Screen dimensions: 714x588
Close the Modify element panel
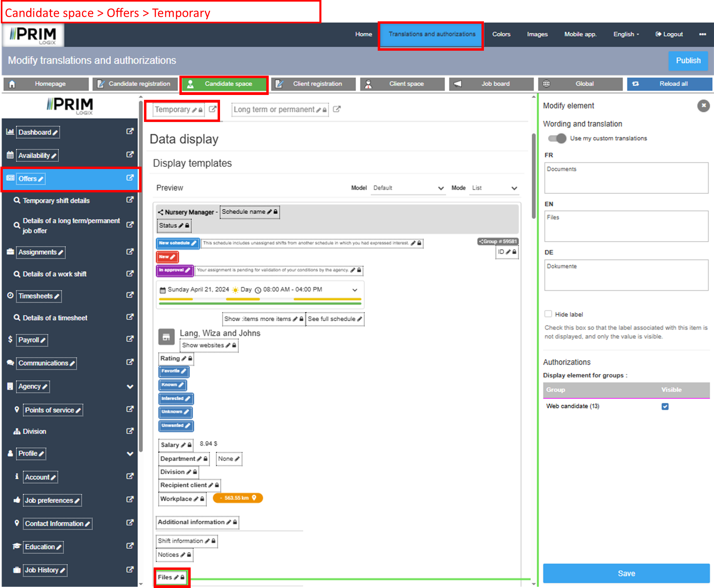click(703, 106)
